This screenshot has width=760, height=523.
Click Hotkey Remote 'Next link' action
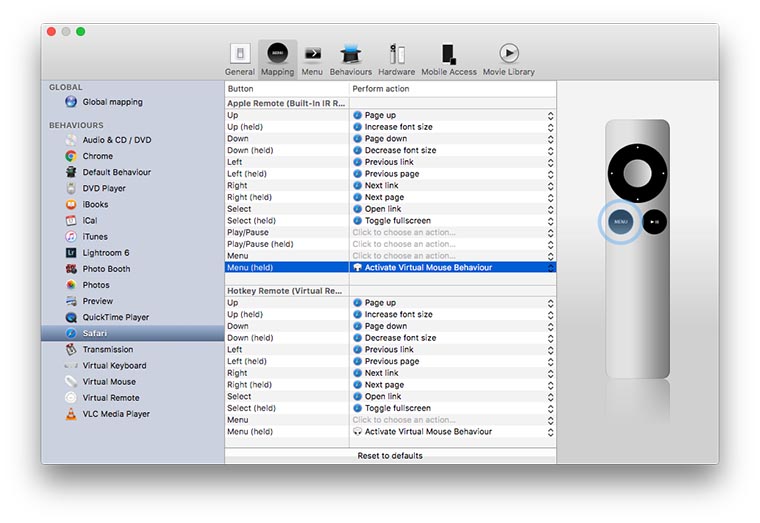(x=453, y=373)
